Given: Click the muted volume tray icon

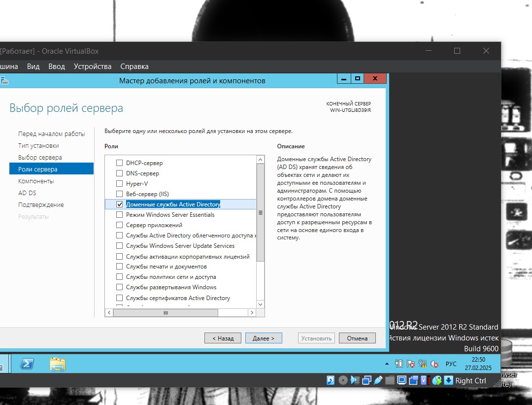Looking at the screenshot, I should [434, 364].
